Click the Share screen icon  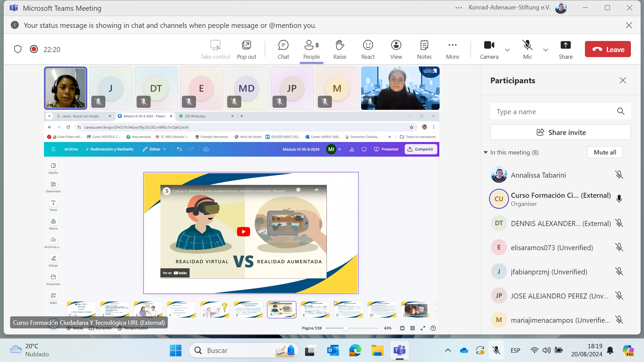coord(565,49)
